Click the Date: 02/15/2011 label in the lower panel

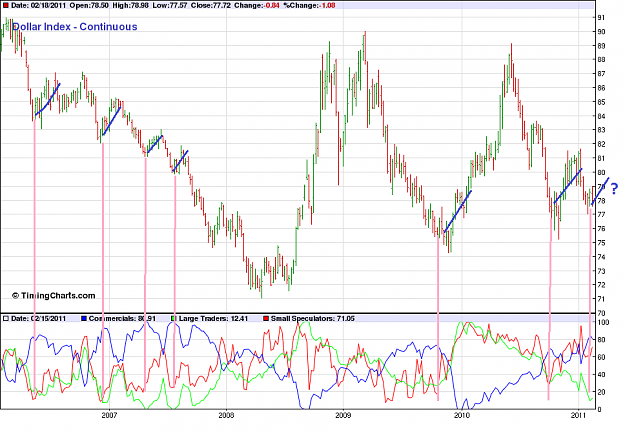(38, 318)
